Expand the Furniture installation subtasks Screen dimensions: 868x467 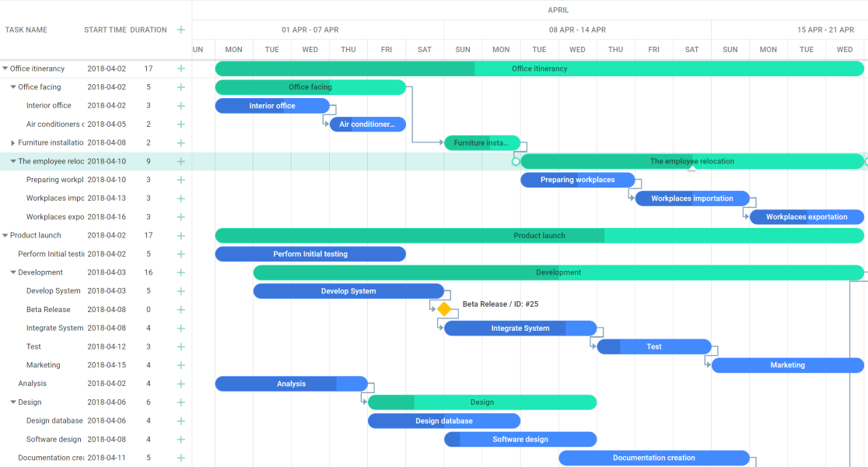[12, 142]
